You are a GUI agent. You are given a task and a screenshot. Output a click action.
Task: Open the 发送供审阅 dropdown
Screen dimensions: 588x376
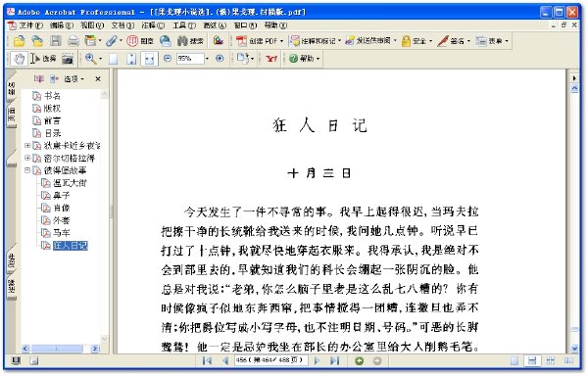coord(370,40)
